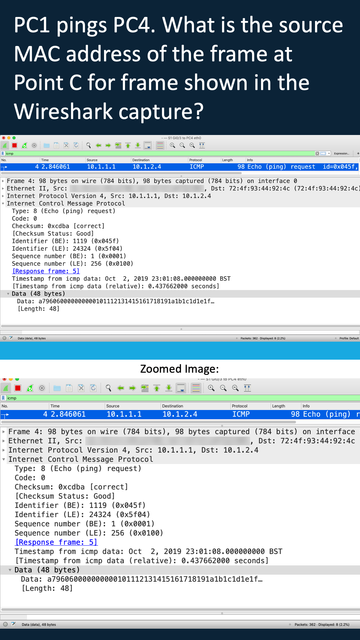This screenshot has height=640, width=360.
Task: Close capture file X icon in zoomed image
Action: click(x=81, y=388)
